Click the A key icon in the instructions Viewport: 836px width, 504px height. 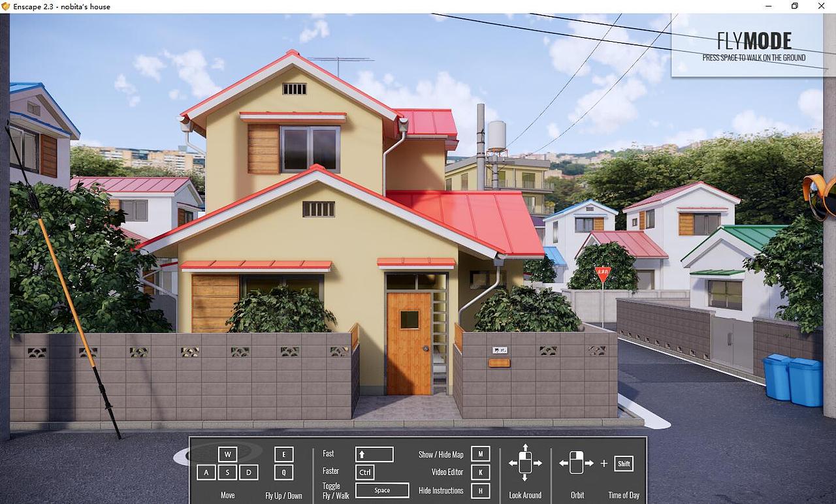206,472
